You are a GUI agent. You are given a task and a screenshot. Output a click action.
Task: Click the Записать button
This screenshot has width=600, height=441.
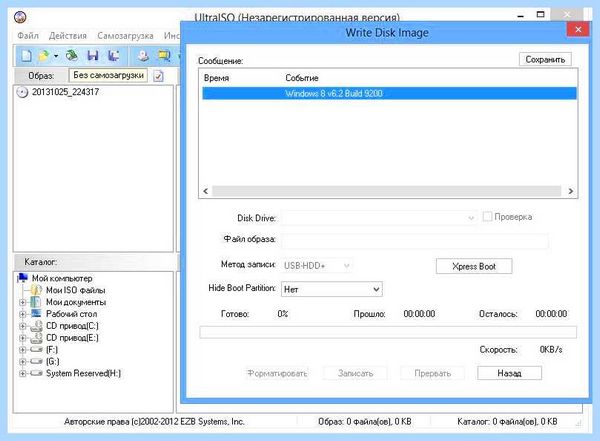(355, 373)
